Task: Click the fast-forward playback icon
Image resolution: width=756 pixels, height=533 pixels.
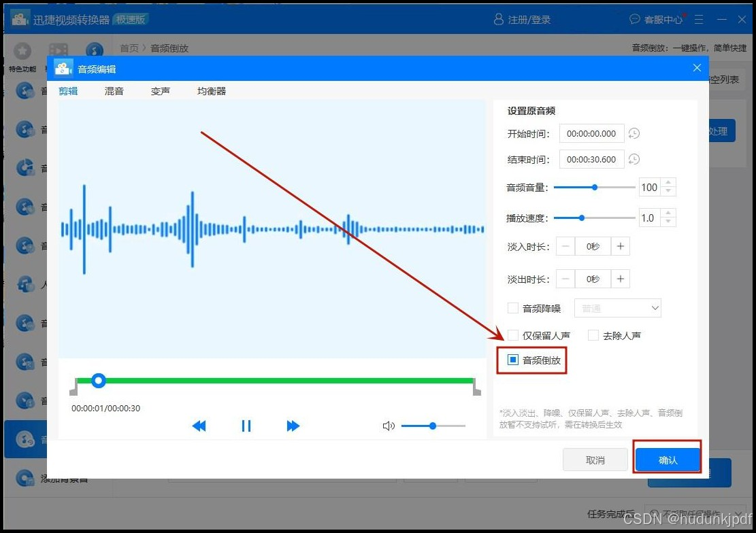Action: 293,426
